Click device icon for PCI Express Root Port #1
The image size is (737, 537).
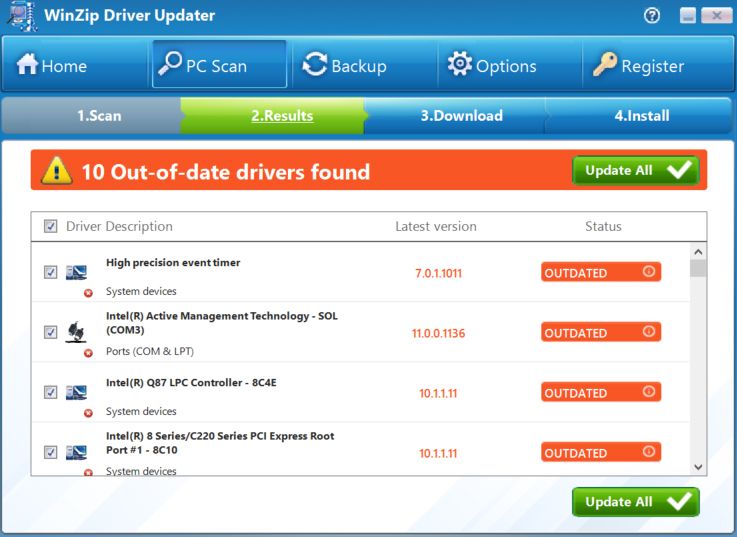coord(76,452)
